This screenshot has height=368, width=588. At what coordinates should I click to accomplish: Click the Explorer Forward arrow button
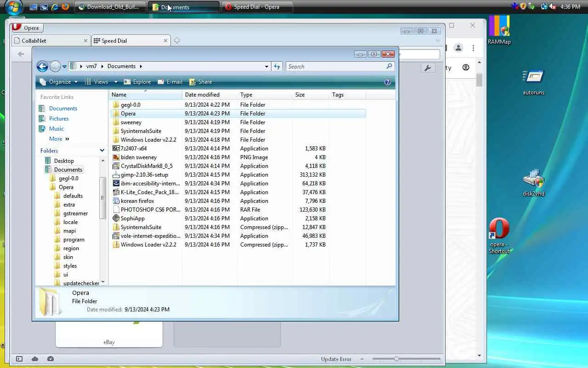click(55, 66)
